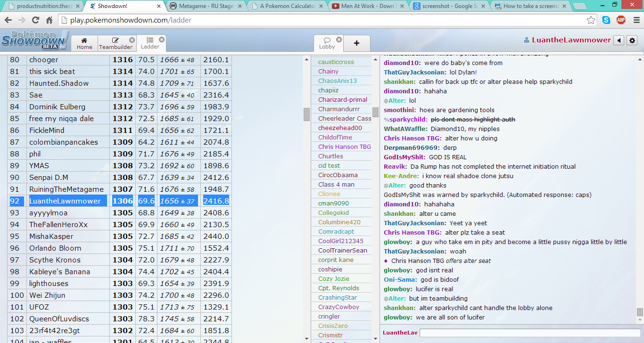Screen dimensions: 644x343
Task: Select user Charizard-primal in user list
Action: [342, 99]
